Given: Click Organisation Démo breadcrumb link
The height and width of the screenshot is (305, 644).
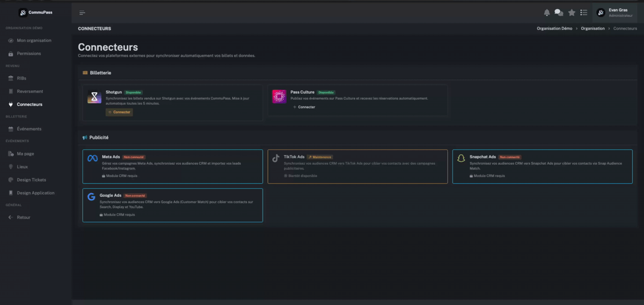Looking at the screenshot, I should click(x=554, y=28).
